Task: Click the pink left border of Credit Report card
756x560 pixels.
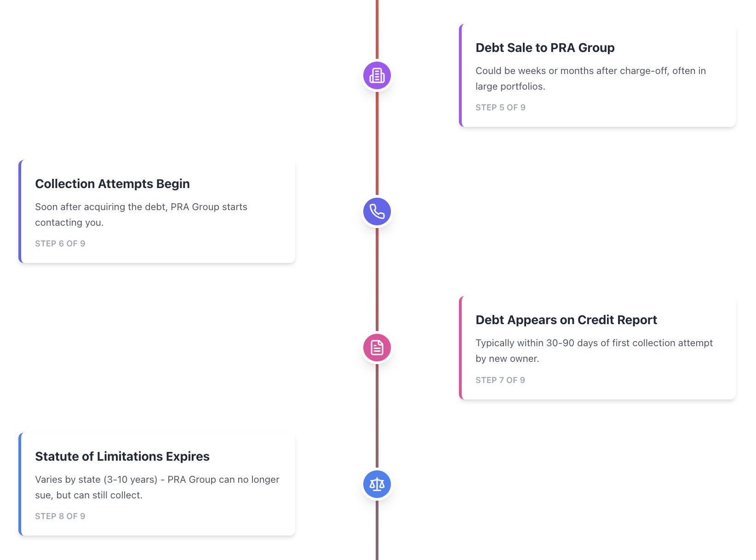Action: (460, 348)
